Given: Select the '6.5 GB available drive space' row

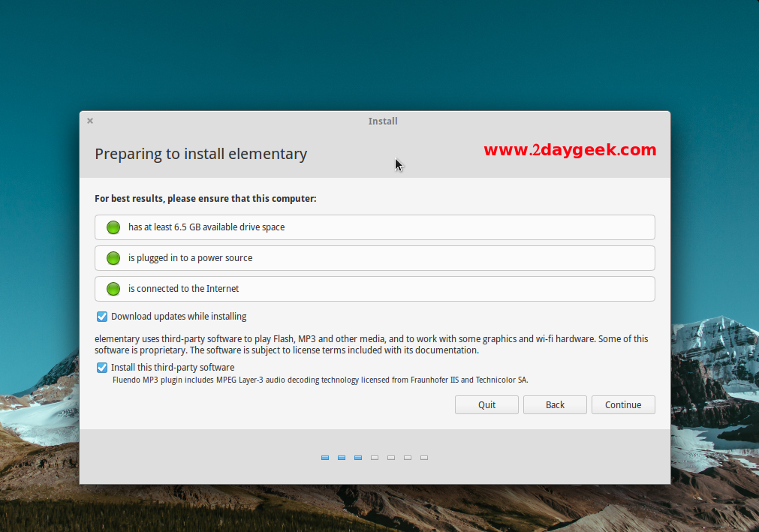Looking at the screenshot, I should 375,227.
